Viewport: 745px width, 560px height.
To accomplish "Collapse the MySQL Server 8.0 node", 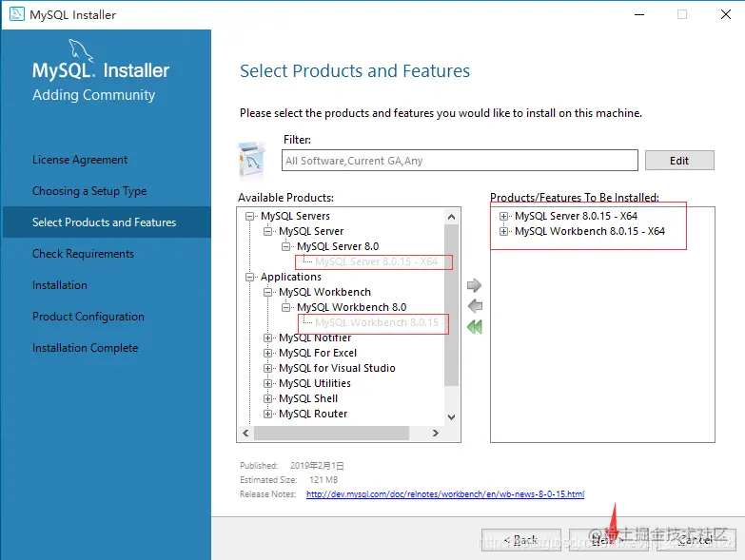I will [285, 247].
